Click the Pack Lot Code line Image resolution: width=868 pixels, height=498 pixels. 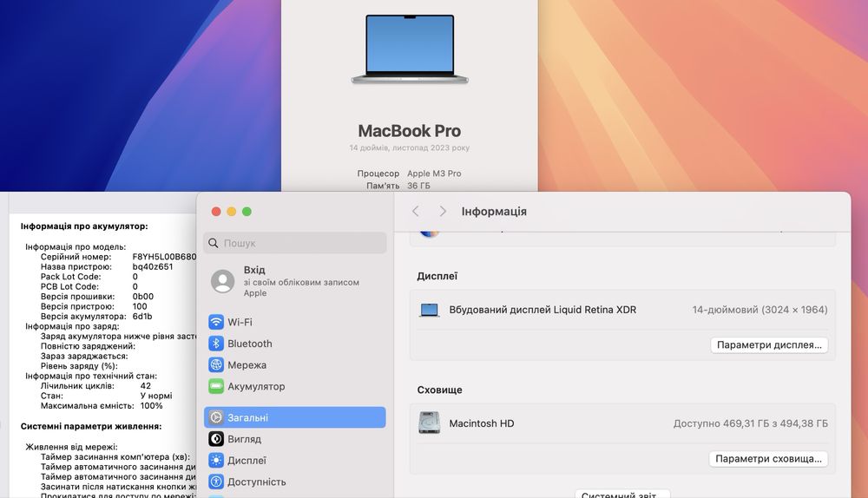[89, 277]
